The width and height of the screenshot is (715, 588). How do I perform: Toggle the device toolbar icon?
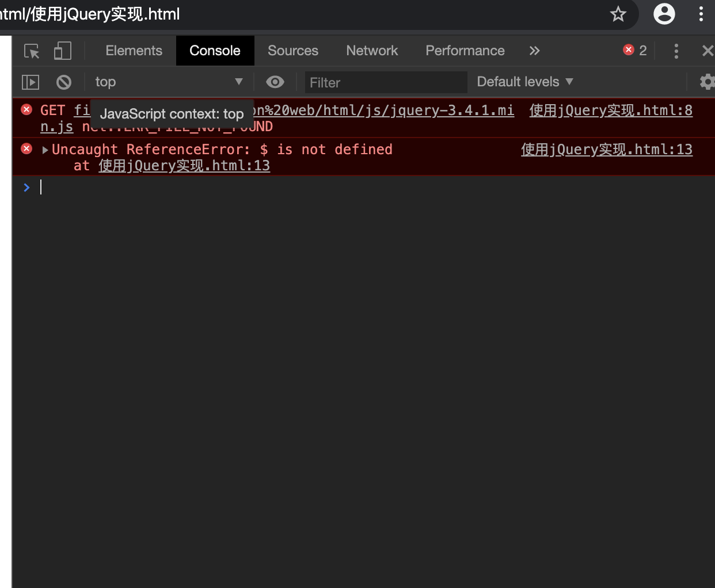click(x=62, y=51)
